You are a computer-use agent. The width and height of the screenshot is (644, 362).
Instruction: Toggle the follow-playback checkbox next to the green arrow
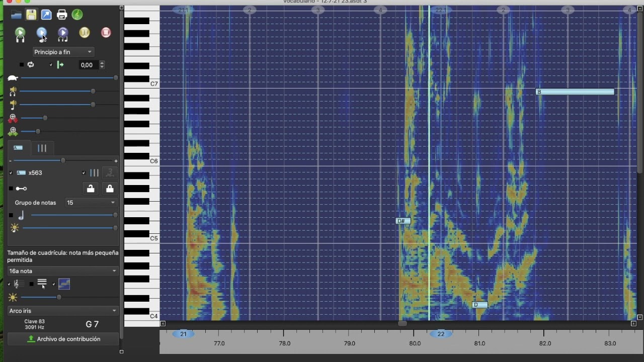[51, 65]
